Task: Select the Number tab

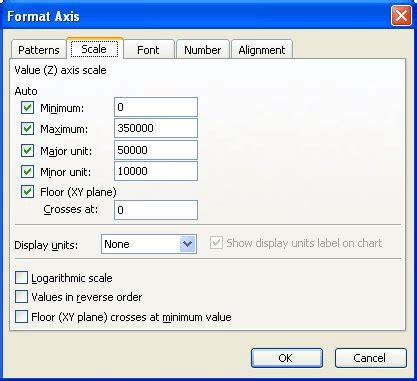Action: click(x=203, y=50)
